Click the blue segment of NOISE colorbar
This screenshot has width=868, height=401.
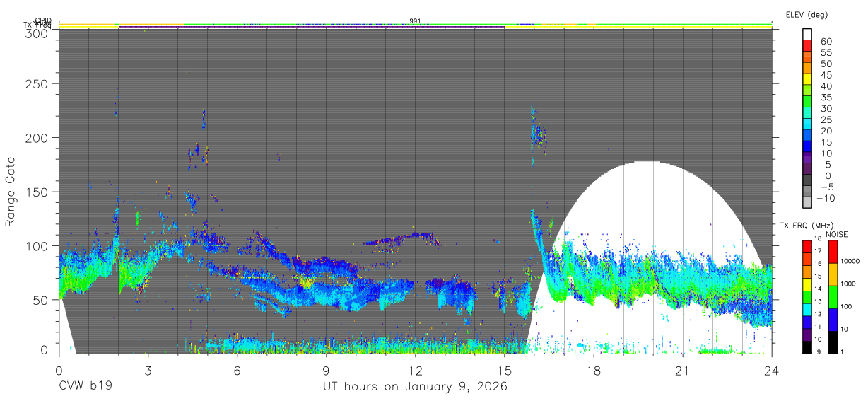(833, 320)
